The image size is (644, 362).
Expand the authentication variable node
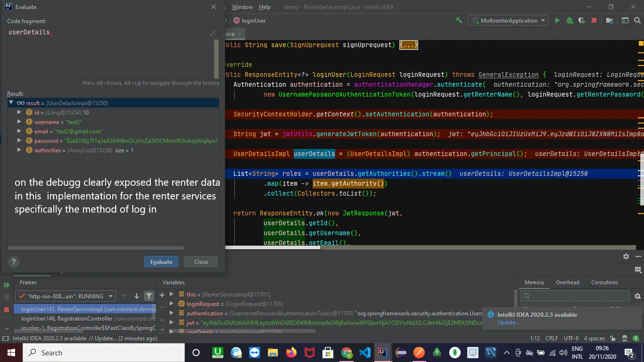point(172,313)
